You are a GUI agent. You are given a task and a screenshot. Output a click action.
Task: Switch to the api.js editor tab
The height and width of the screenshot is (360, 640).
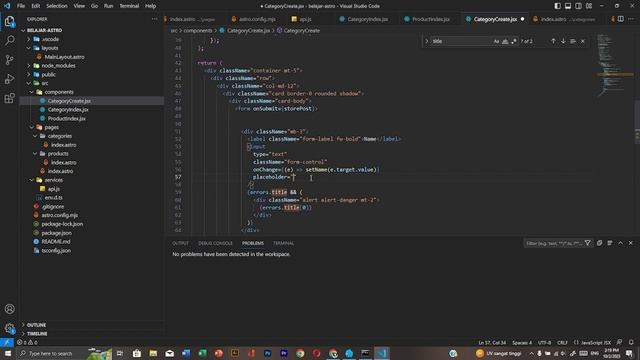coord(305,19)
